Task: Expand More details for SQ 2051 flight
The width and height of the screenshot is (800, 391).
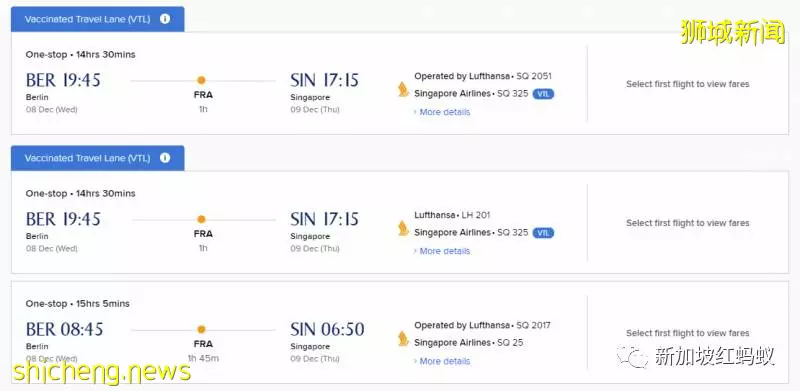Action: tap(442, 112)
